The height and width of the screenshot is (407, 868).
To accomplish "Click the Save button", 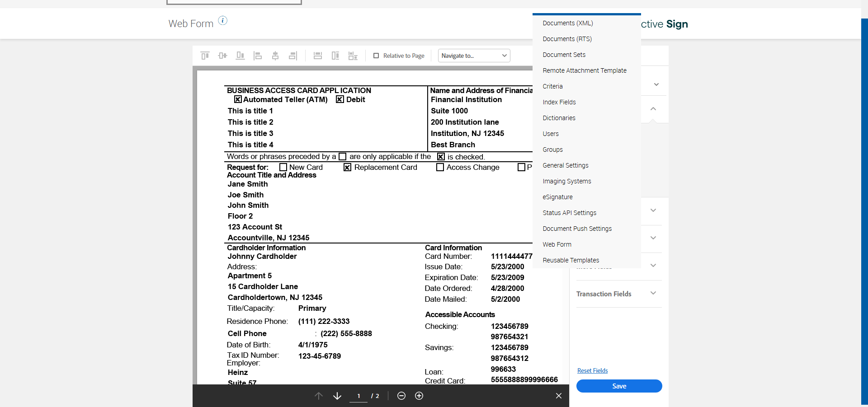I will pyautogui.click(x=619, y=386).
